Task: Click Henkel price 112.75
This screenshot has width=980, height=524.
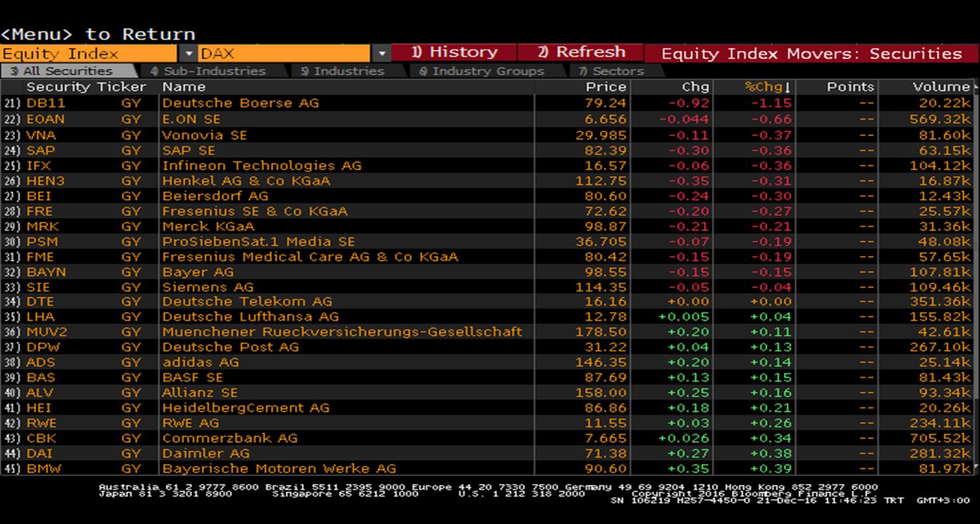Action: tap(601, 180)
